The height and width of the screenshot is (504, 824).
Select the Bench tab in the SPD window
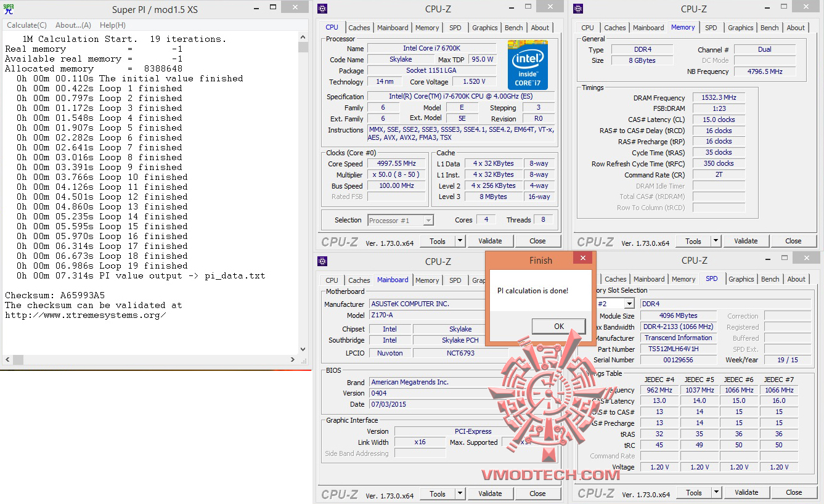point(770,279)
